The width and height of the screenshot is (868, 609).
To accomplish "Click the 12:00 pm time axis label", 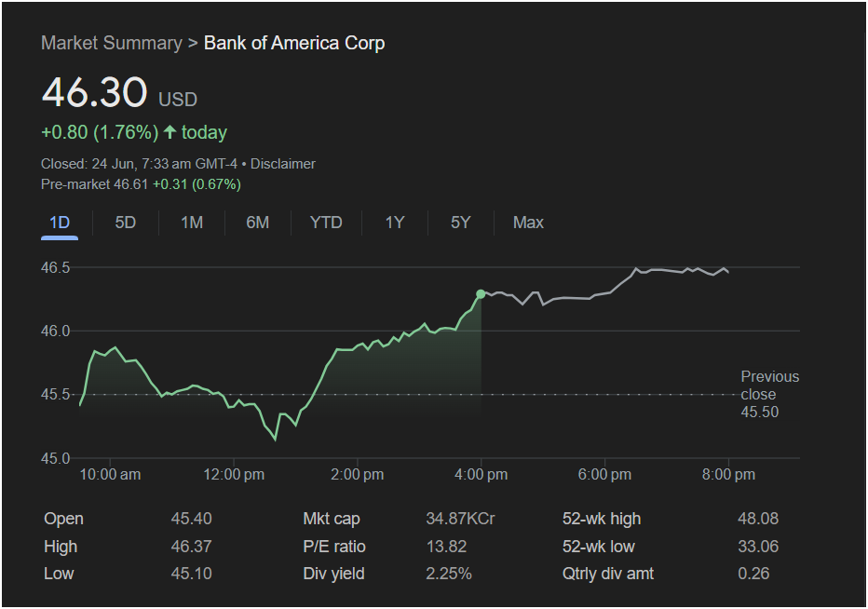I will coord(234,475).
